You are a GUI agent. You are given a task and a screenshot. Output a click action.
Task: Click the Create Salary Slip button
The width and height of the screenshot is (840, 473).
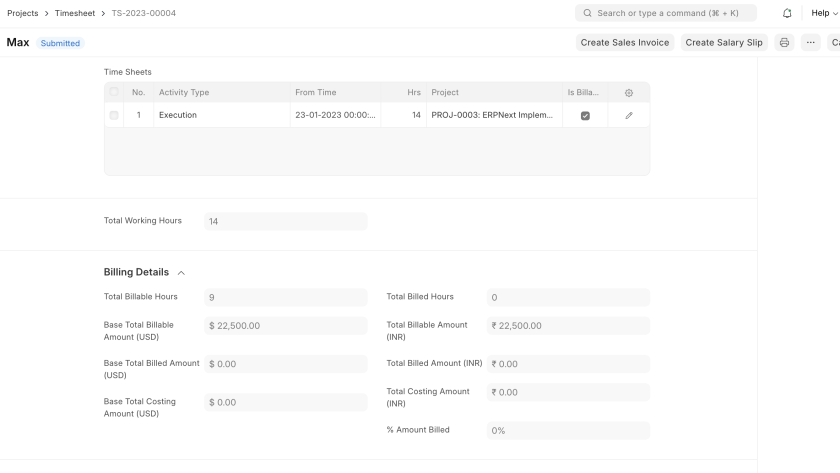pos(724,43)
